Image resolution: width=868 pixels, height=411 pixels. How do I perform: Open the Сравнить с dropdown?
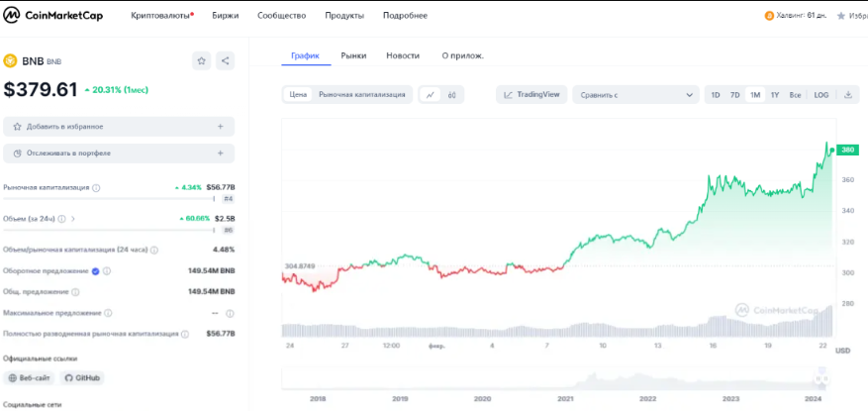[x=636, y=95]
